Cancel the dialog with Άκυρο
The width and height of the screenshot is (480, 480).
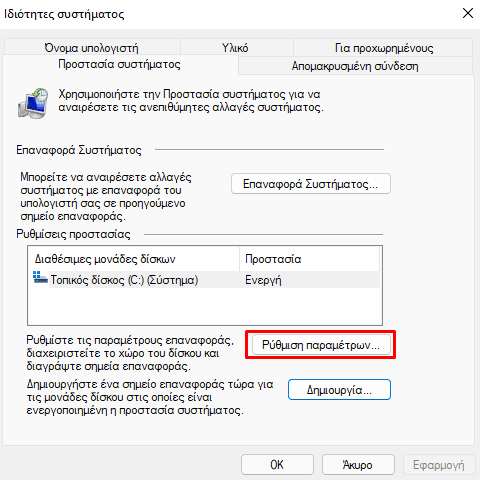click(358, 465)
